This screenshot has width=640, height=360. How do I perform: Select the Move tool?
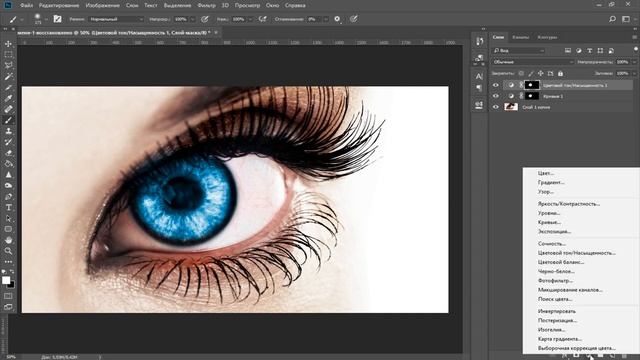(8, 44)
